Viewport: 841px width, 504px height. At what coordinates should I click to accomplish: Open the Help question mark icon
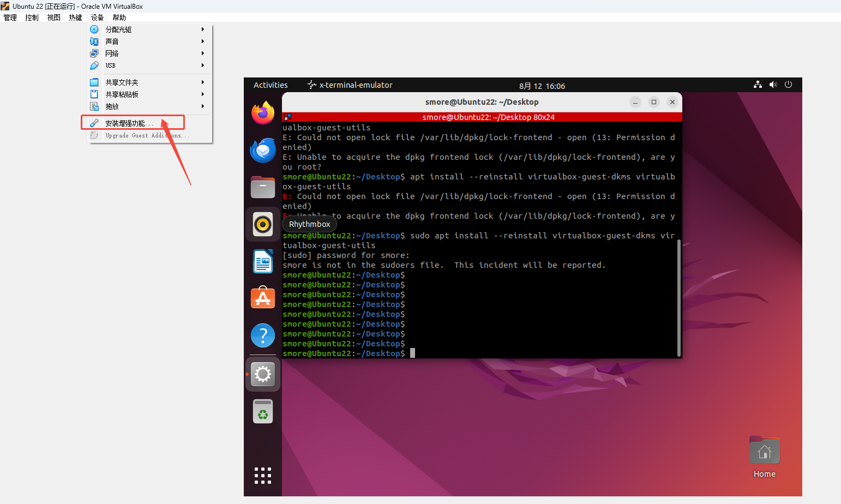(x=263, y=335)
